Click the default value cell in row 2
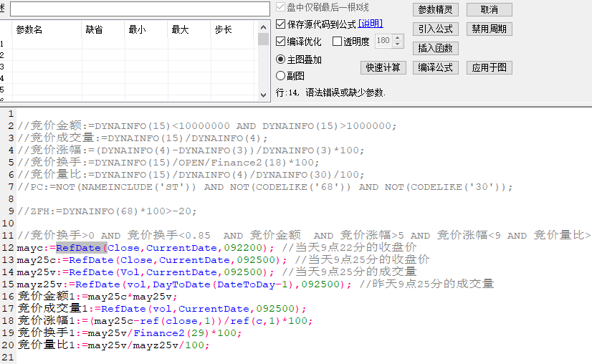 pyautogui.click(x=102, y=54)
